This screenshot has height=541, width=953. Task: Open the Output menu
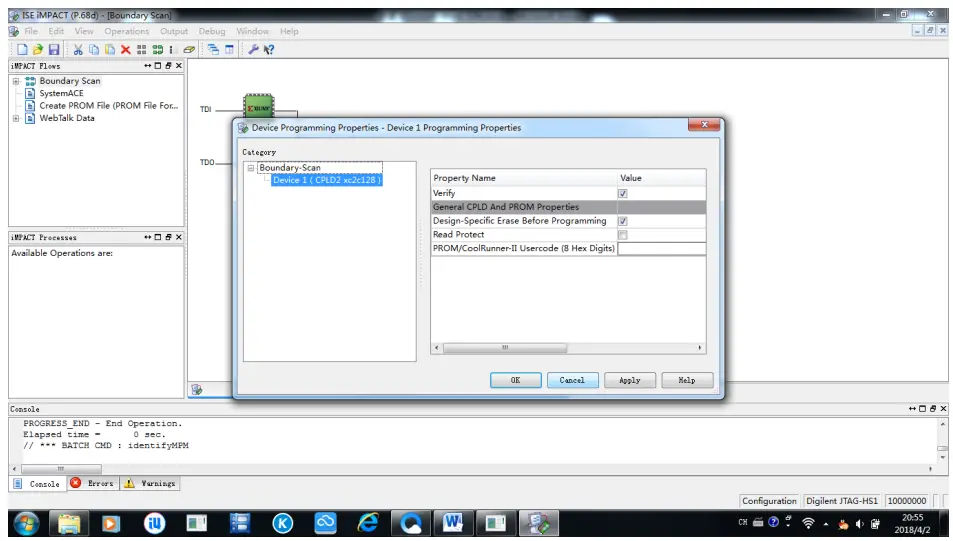174,31
